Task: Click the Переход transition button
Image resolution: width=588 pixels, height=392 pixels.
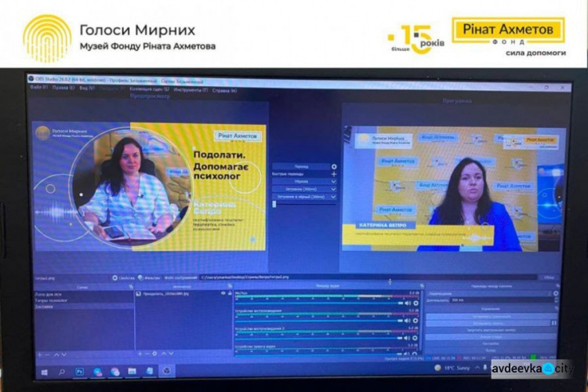Action: click(300, 166)
